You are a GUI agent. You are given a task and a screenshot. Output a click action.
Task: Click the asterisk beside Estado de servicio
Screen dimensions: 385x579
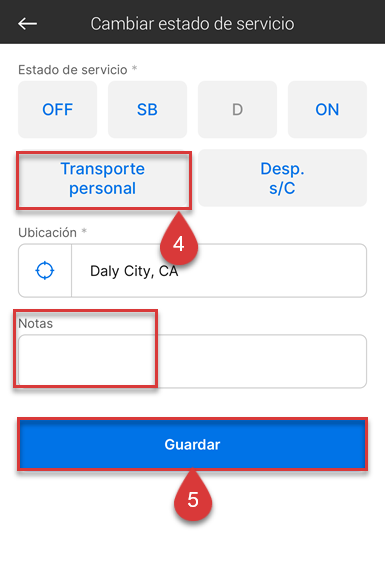pos(135,68)
